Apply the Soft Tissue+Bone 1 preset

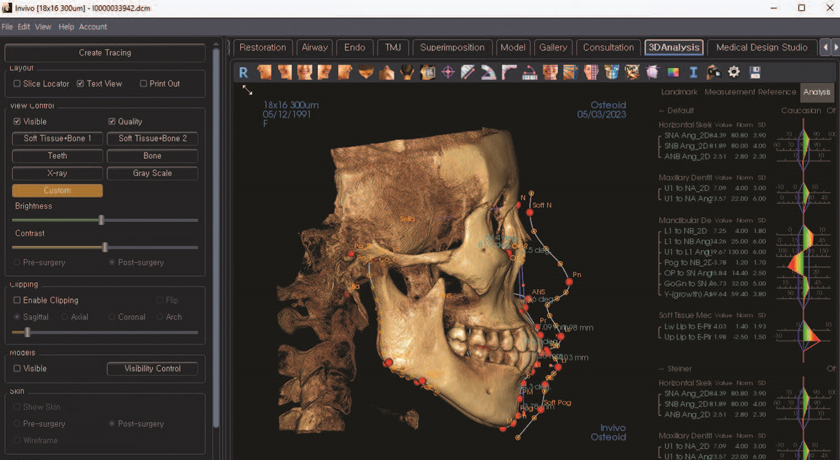coord(57,138)
